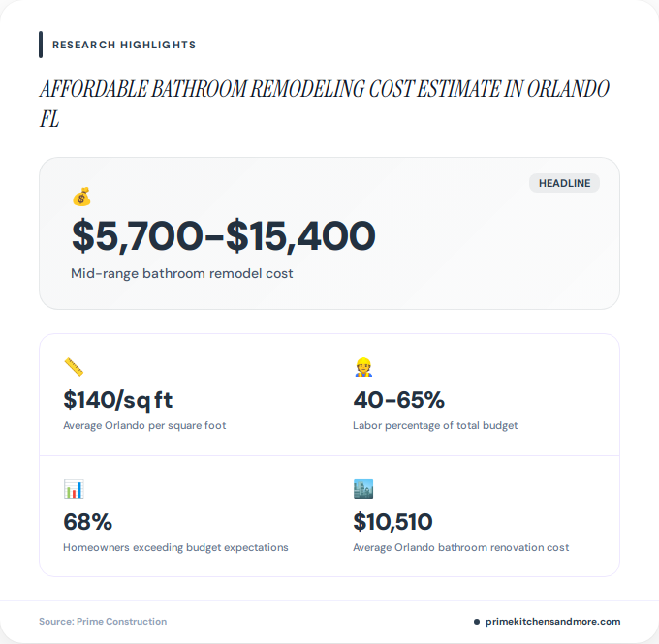
Task: Click the dark vertical bar beside Research Highlights
Action: (41, 45)
